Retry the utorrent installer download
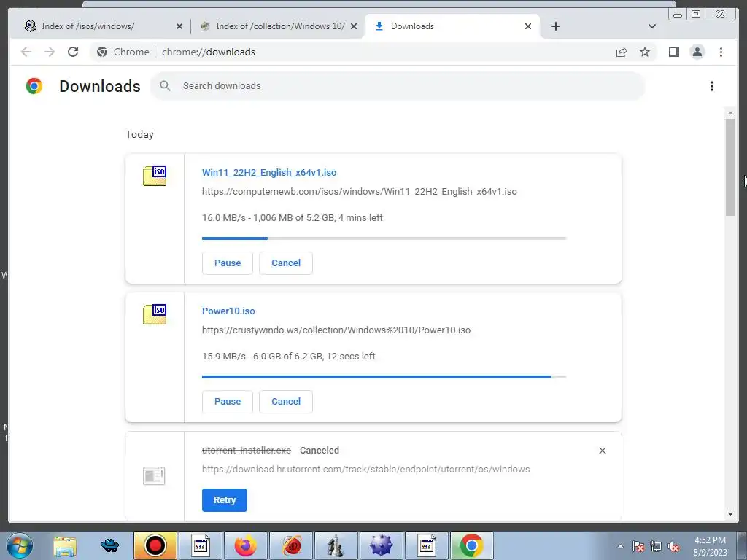747x560 pixels. (225, 500)
